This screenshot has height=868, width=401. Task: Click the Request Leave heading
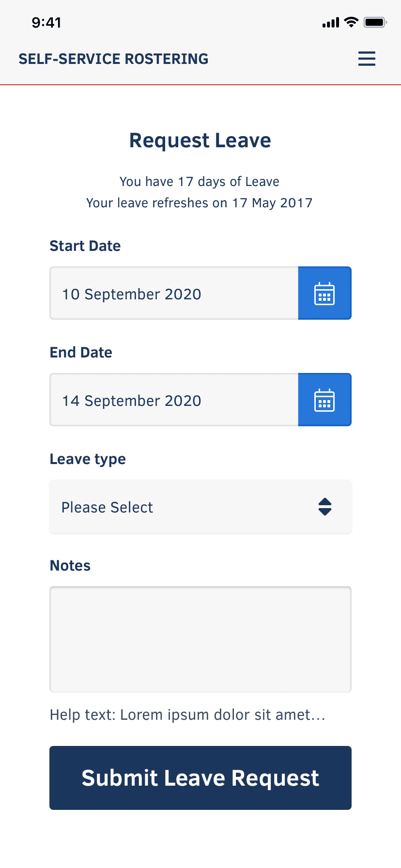coord(200,140)
